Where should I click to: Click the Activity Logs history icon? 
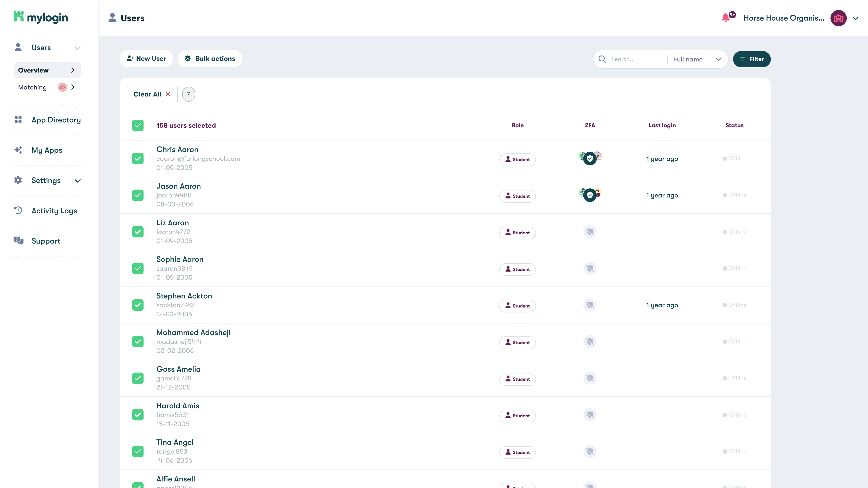coord(18,211)
